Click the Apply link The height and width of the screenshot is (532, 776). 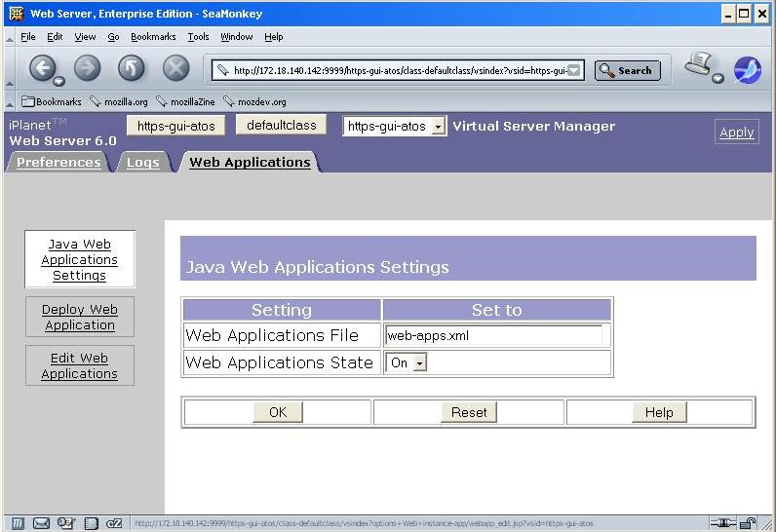pyautogui.click(x=736, y=132)
